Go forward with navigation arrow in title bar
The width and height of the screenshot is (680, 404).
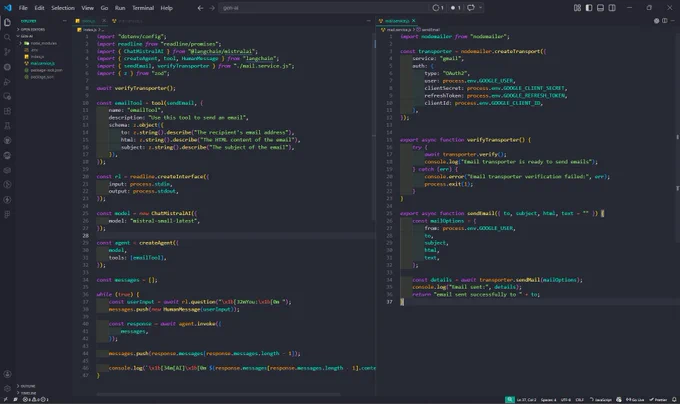pyautogui.click(x=212, y=8)
